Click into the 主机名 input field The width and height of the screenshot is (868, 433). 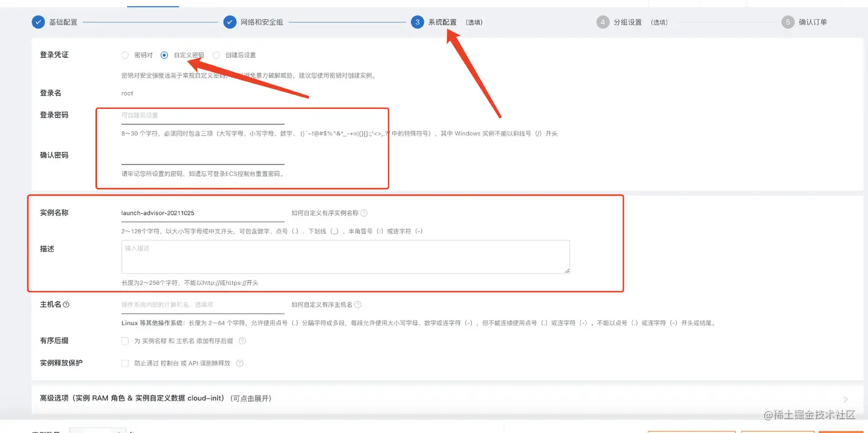point(203,305)
